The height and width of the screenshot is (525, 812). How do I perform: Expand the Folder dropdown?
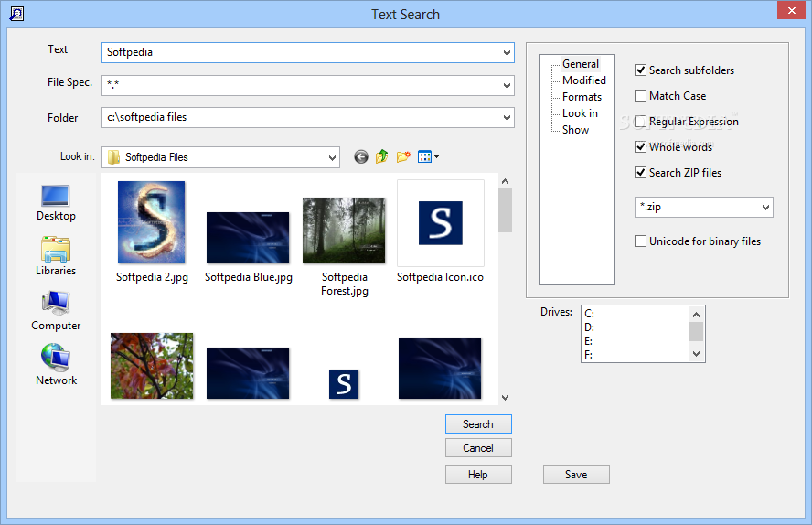tap(507, 117)
